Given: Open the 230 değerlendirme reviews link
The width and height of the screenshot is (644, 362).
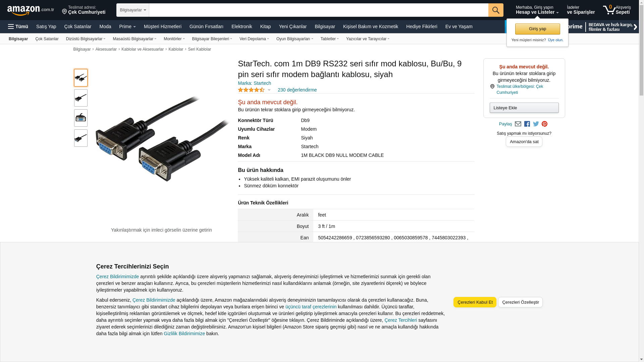Looking at the screenshot, I should point(297,90).
